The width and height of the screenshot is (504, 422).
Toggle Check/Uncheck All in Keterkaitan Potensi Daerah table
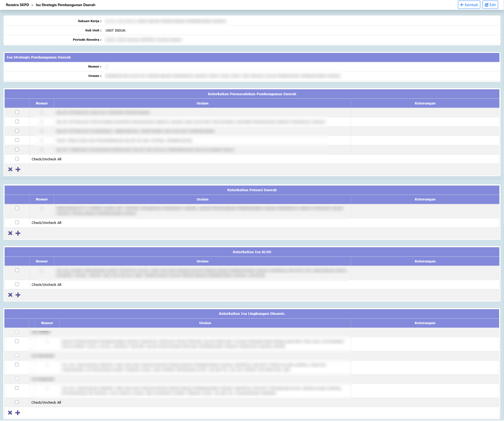click(17, 222)
